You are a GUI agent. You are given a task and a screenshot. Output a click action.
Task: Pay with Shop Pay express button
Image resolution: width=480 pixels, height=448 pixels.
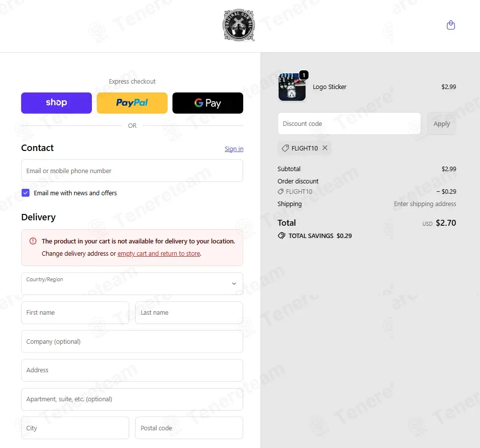(x=56, y=103)
